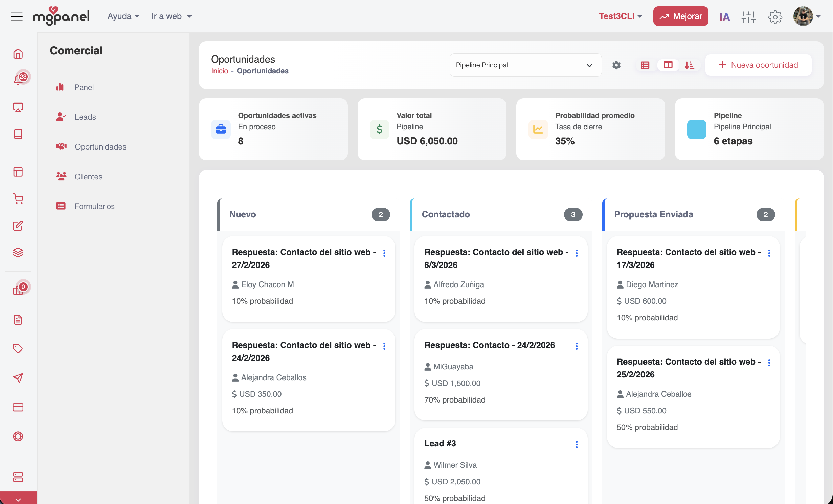Click the Inicio breadcrumb link
The image size is (833, 504).
point(219,71)
